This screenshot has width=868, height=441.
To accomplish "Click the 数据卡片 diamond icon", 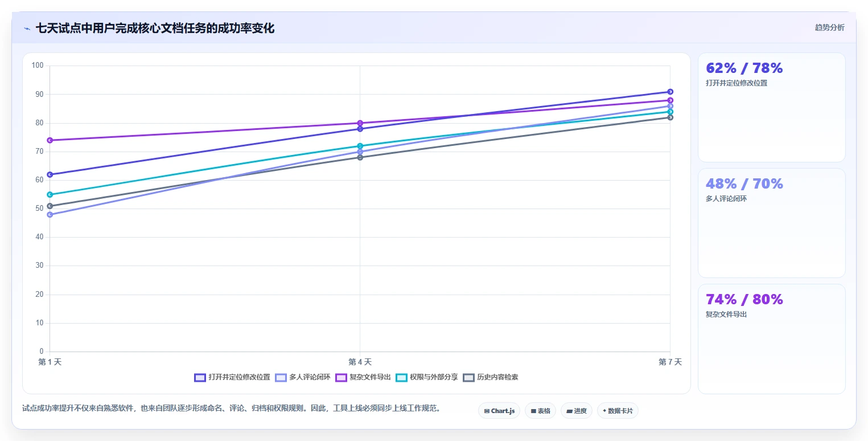I will click(x=604, y=410).
